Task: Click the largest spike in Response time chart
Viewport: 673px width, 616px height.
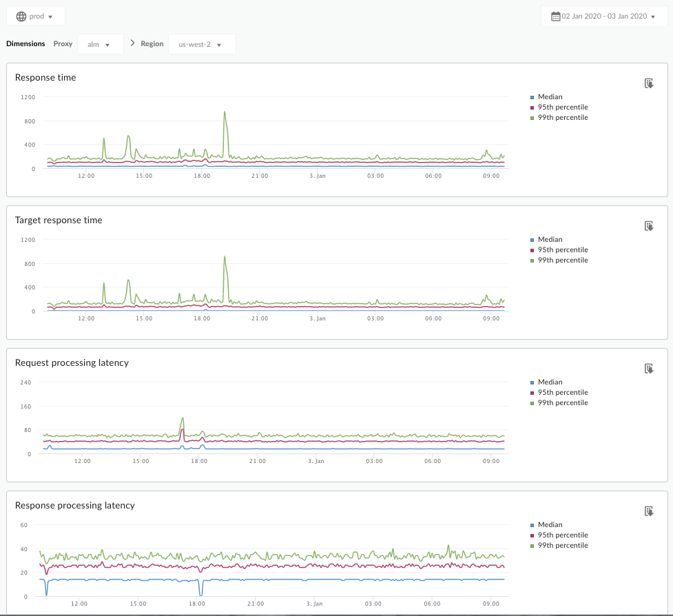Action: (x=225, y=112)
